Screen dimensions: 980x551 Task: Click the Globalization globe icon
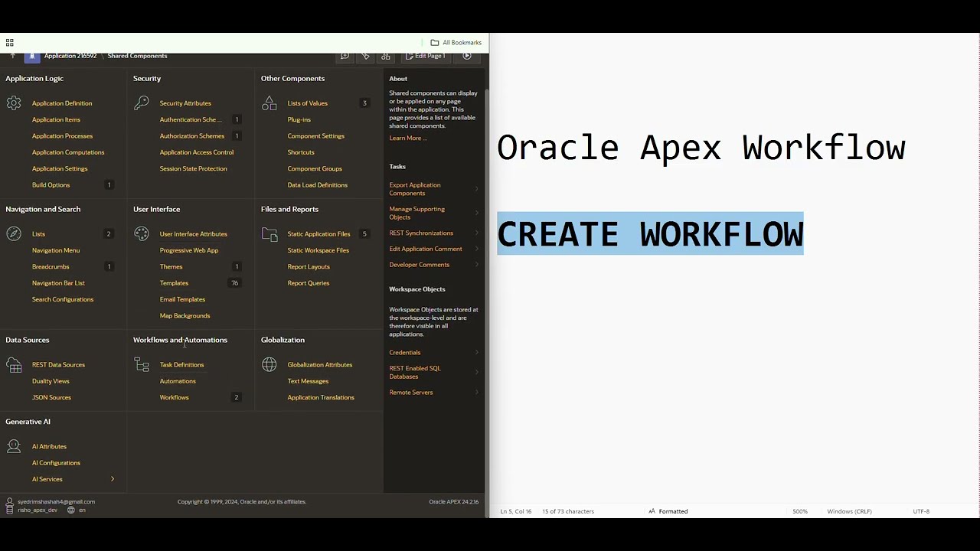click(x=269, y=364)
